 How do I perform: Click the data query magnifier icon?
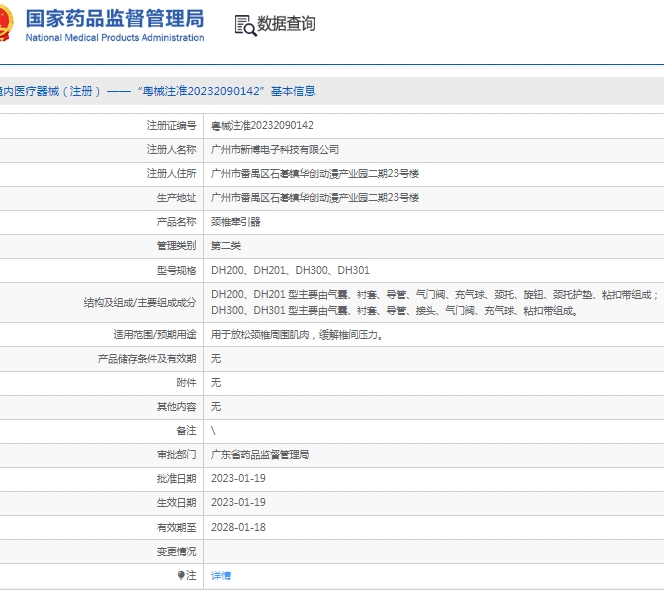(x=246, y=25)
